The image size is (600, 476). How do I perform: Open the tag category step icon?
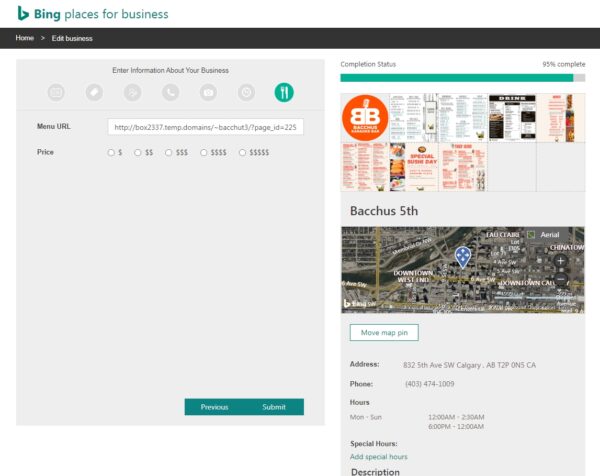click(x=94, y=92)
